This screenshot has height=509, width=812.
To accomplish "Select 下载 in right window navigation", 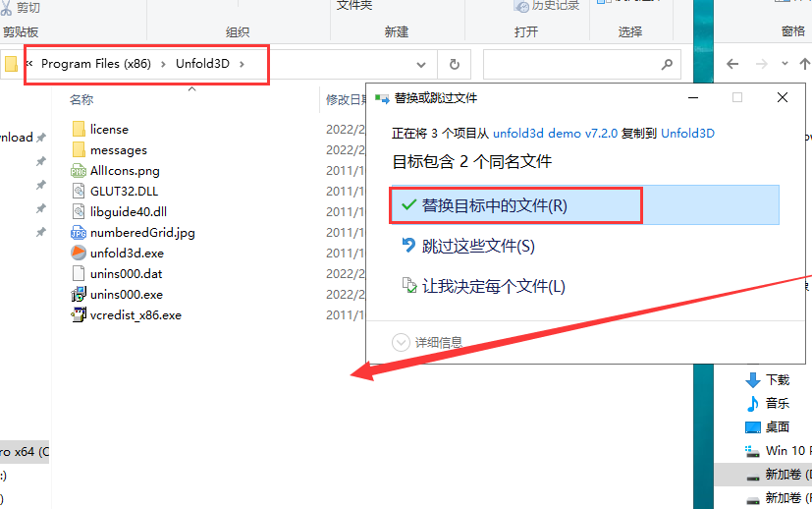I will coord(778,380).
